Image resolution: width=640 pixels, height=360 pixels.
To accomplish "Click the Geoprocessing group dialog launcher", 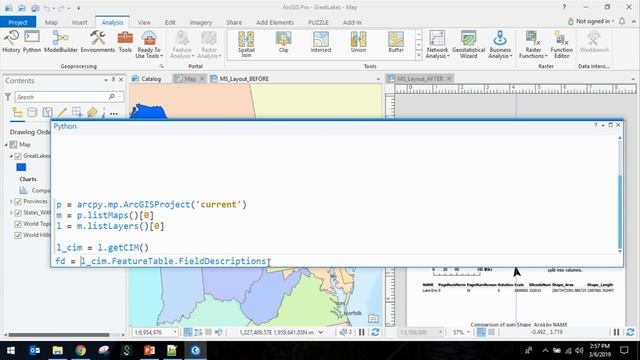I will click(x=161, y=66).
